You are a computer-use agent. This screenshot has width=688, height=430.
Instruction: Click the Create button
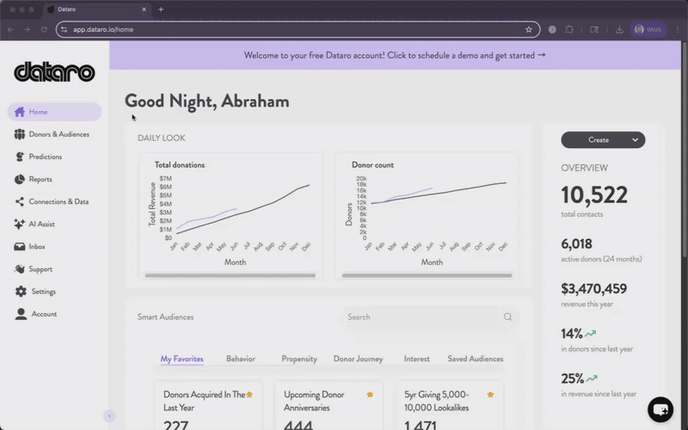[x=603, y=140]
